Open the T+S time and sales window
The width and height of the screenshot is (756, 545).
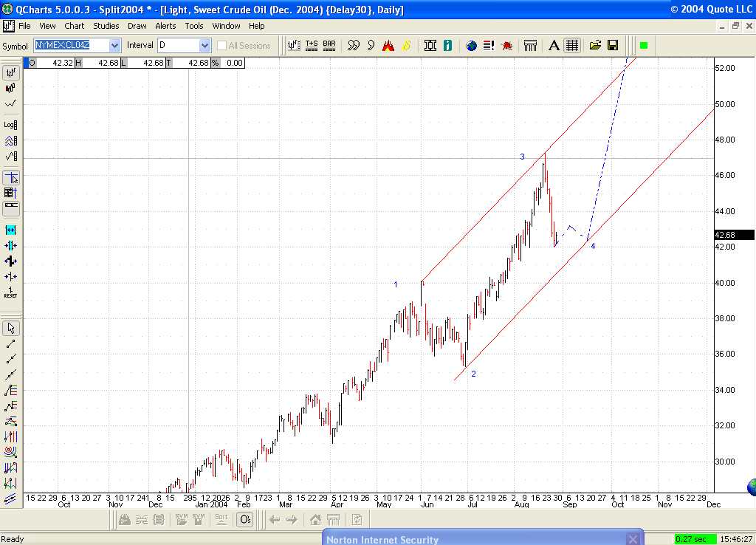[x=312, y=45]
